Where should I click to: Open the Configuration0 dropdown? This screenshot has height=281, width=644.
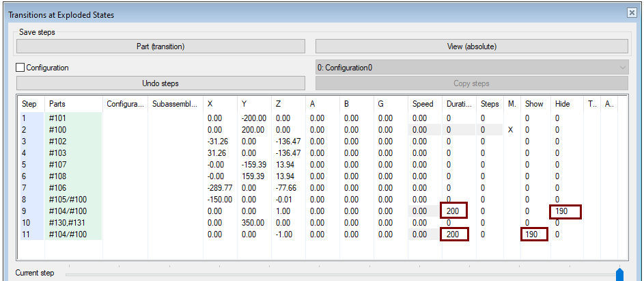[471, 68]
